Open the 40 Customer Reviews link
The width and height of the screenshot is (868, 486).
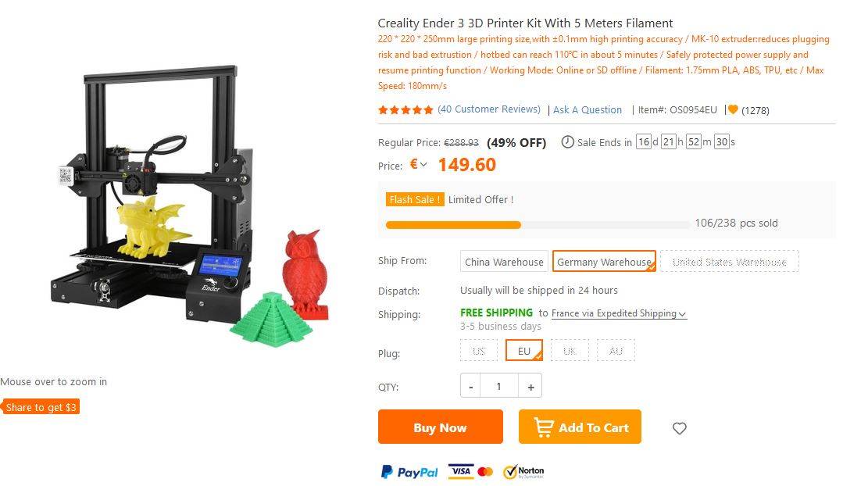(489, 109)
